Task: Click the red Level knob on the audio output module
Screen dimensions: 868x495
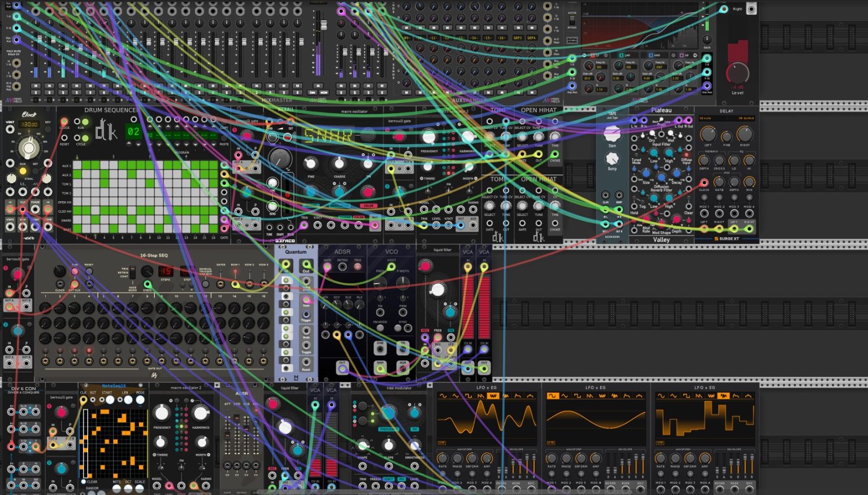Action: pos(737,73)
